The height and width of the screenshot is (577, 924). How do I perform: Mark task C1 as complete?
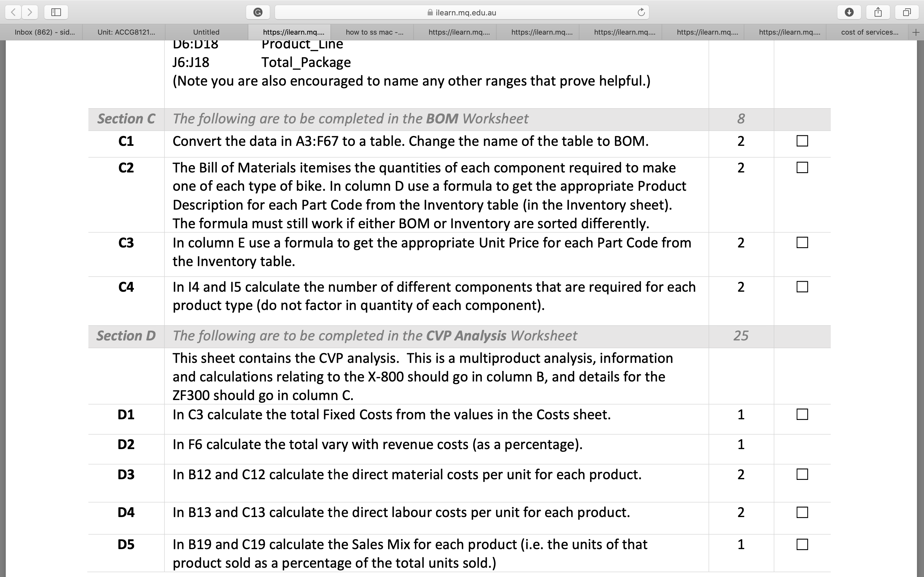click(801, 141)
